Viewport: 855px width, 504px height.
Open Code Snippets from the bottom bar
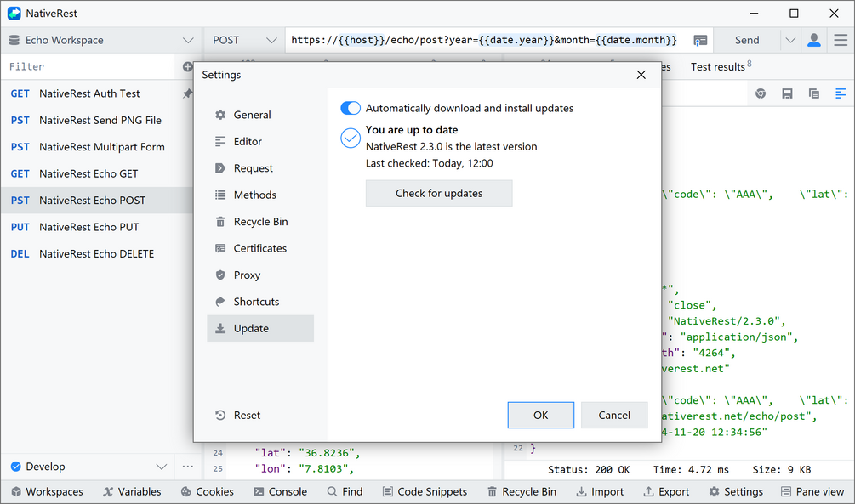pyautogui.click(x=425, y=492)
